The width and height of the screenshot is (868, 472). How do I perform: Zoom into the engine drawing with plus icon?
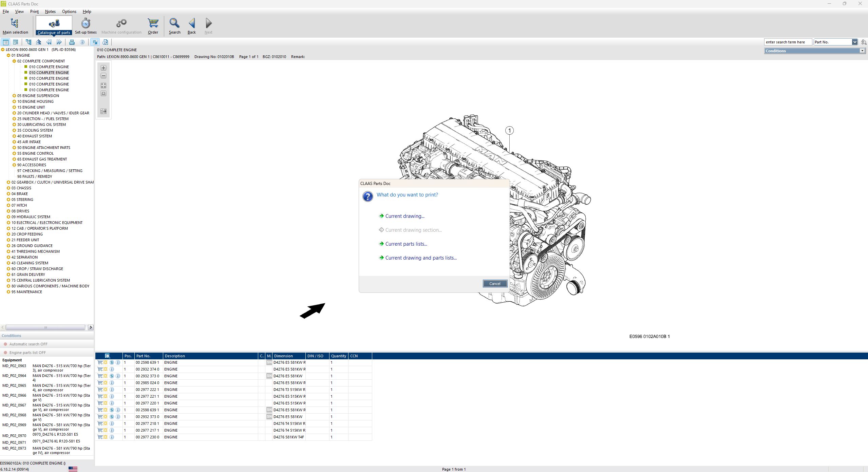pos(103,68)
